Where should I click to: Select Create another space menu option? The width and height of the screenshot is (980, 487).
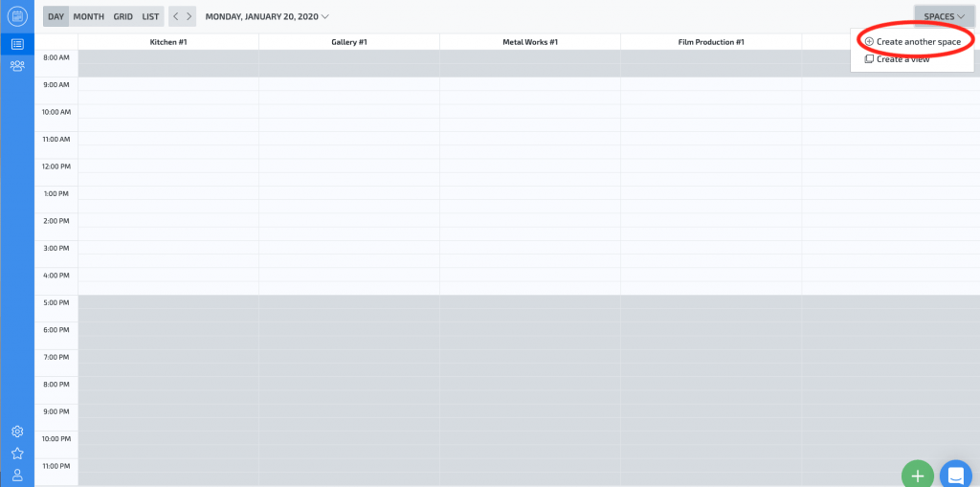(x=918, y=42)
